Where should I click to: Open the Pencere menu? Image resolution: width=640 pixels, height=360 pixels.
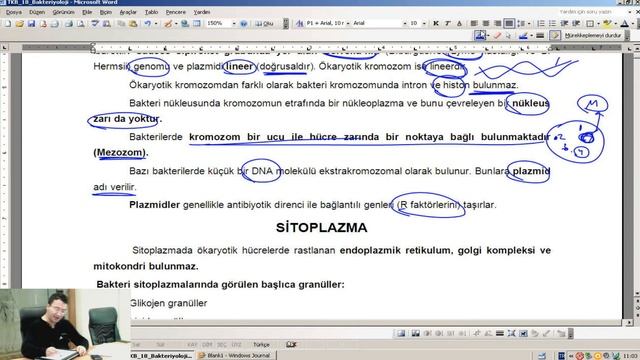[x=176, y=12]
